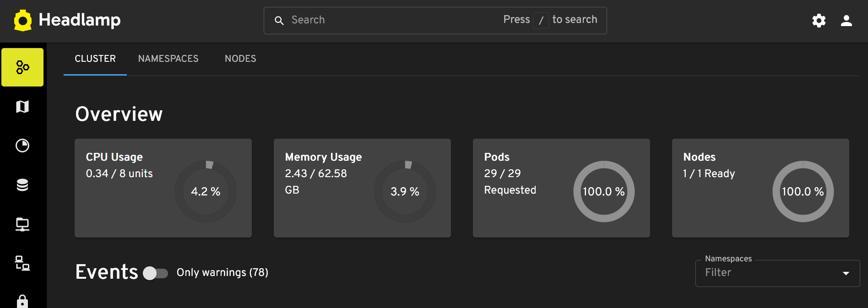Click the CPU Usage 4.2 % gauge
The width and height of the screenshot is (868, 308).
(206, 191)
